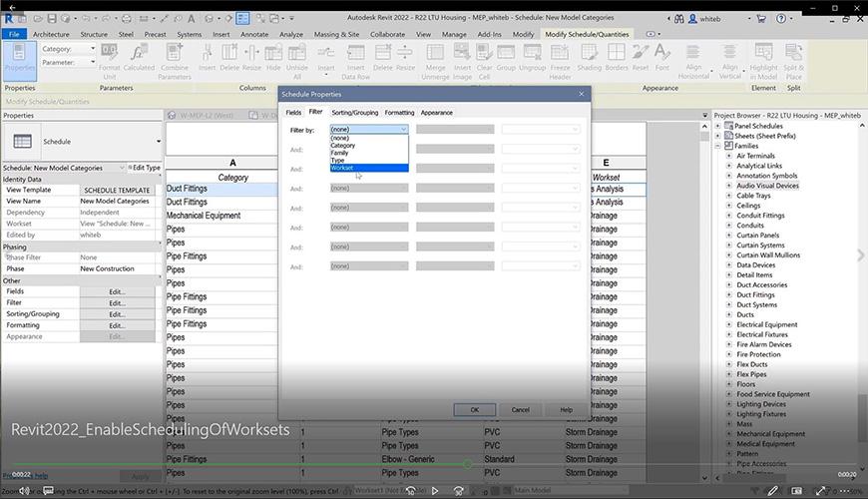The height and width of the screenshot is (499, 868).
Task: Click the Format Unit ribbon icon
Action: (109, 62)
